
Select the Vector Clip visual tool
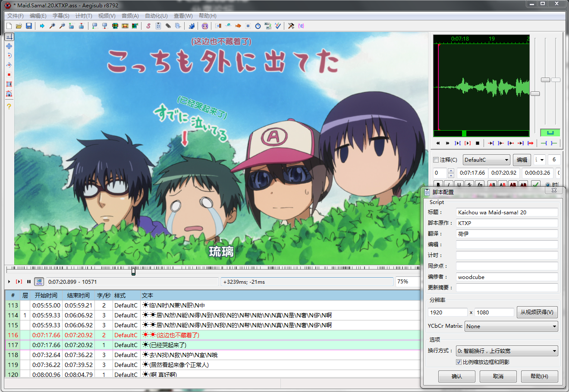click(x=9, y=94)
